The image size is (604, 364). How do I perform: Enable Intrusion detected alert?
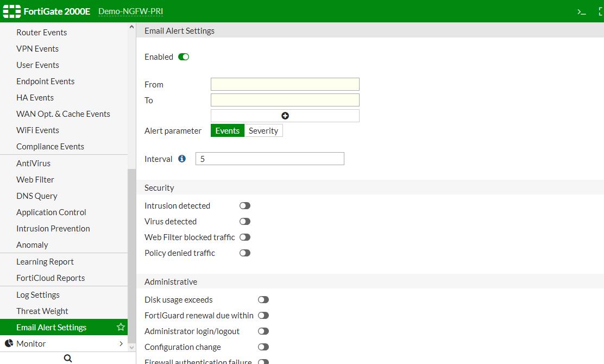tap(245, 206)
